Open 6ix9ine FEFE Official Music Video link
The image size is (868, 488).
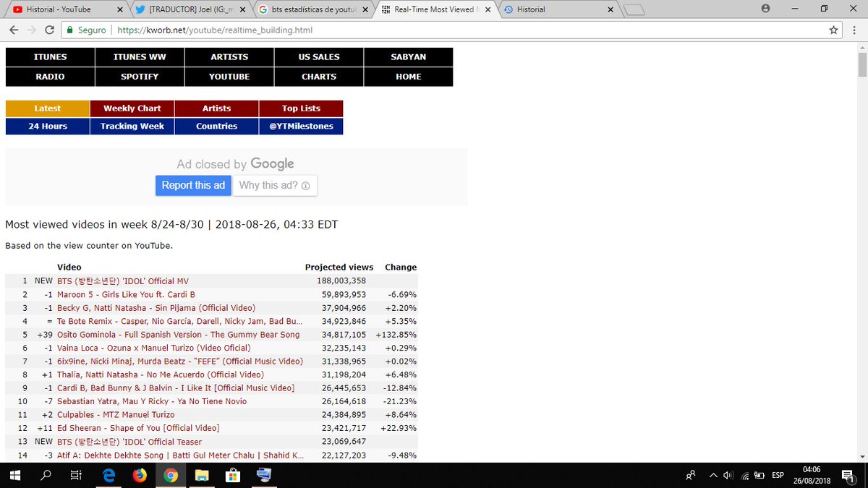click(x=180, y=361)
